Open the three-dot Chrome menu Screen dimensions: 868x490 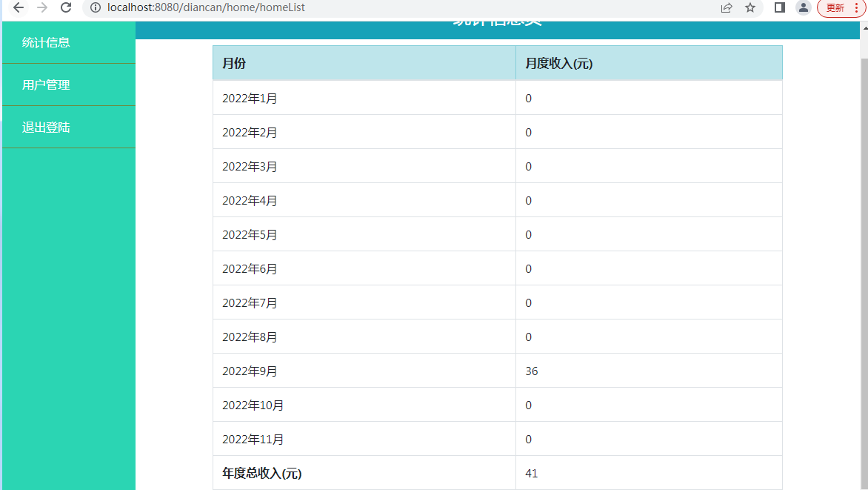856,7
